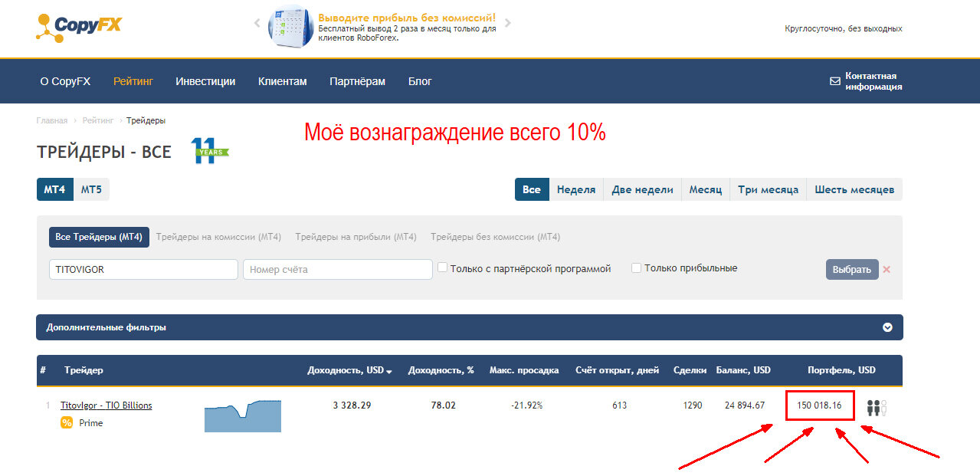Sort by 'Макс. просадка' column header

(x=524, y=370)
